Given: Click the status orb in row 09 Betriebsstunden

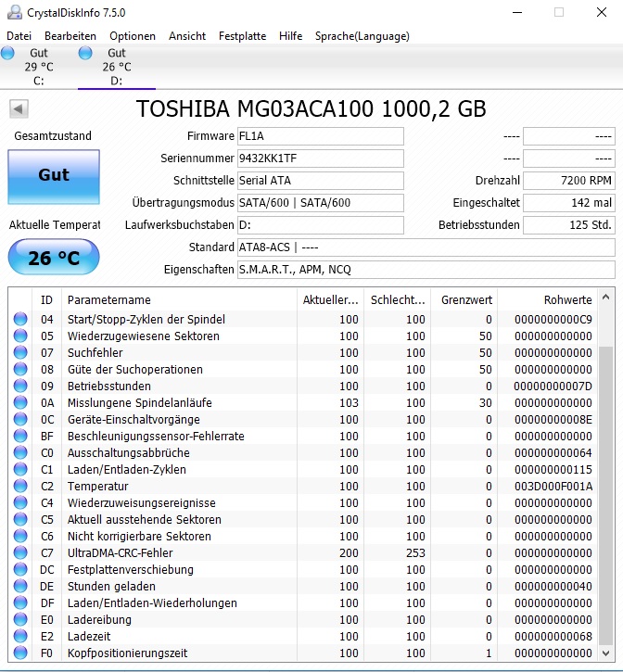Looking at the screenshot, I should click(x=20, y=387).
